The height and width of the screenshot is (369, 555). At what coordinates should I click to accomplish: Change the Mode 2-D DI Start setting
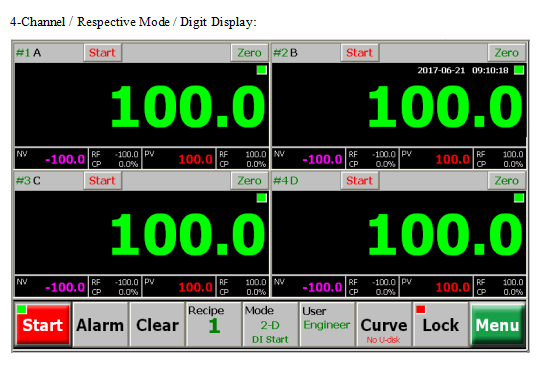[x=271, y=324]
